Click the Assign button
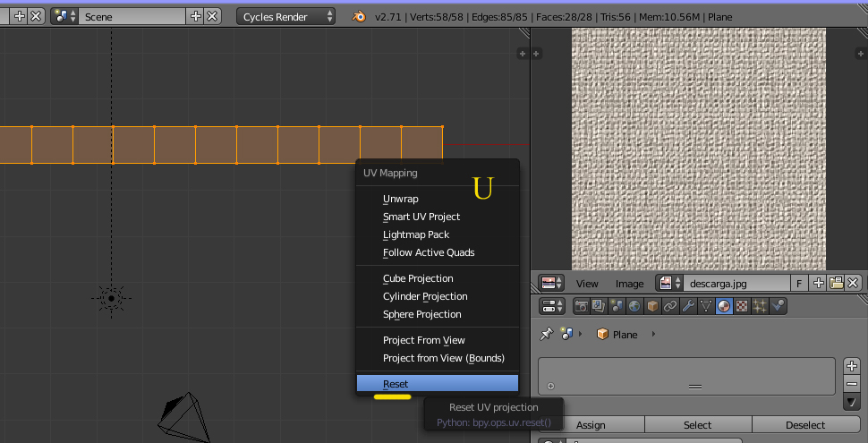Image resolution: width=868 pixels, height=443 pixels. click(591, 425)
